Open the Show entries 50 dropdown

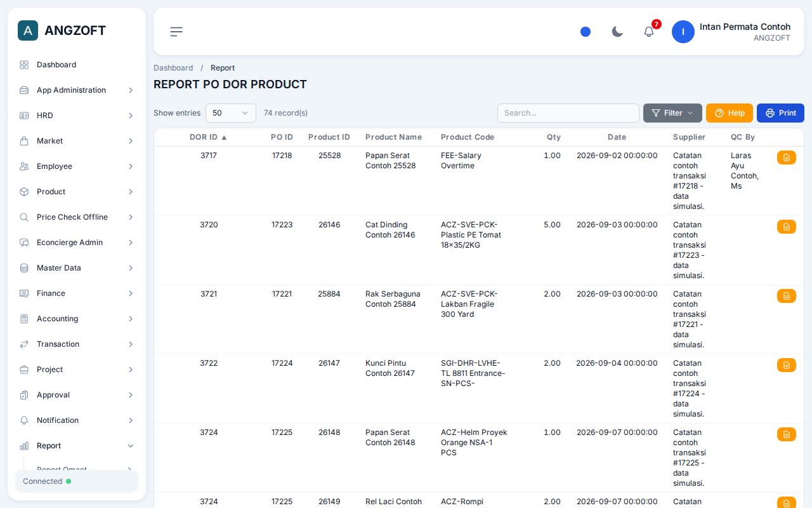(x=231, y=113)
